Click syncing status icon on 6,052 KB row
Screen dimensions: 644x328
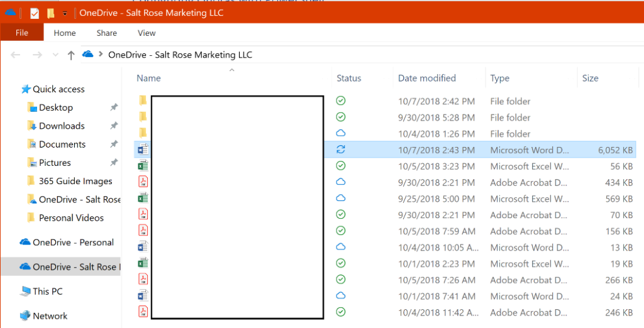point(340,150)
